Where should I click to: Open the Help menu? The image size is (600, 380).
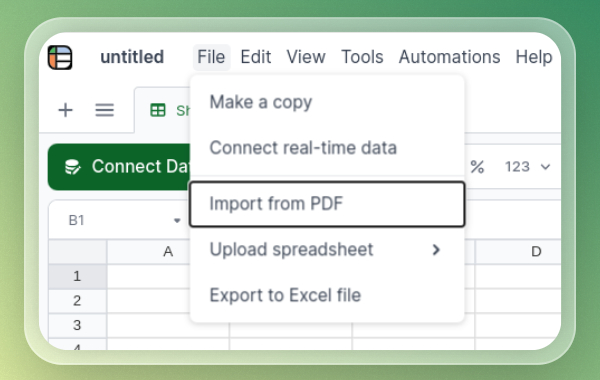point(534,57)
